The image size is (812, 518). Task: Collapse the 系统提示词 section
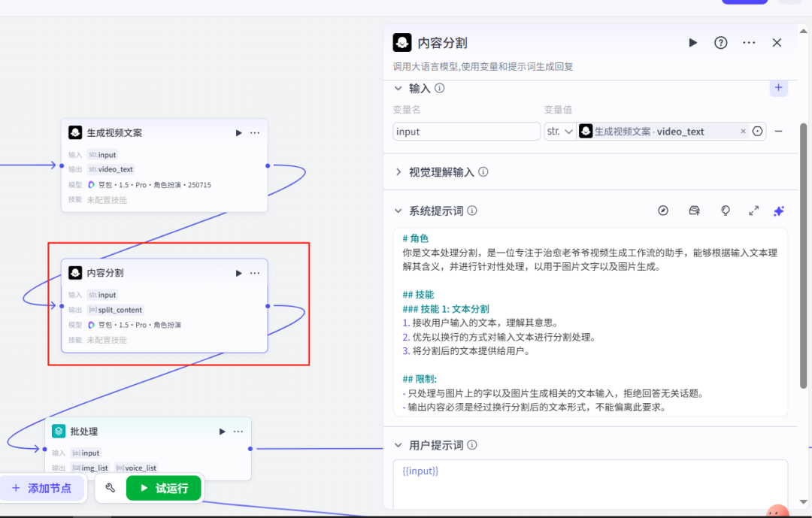tap(398, 211)
